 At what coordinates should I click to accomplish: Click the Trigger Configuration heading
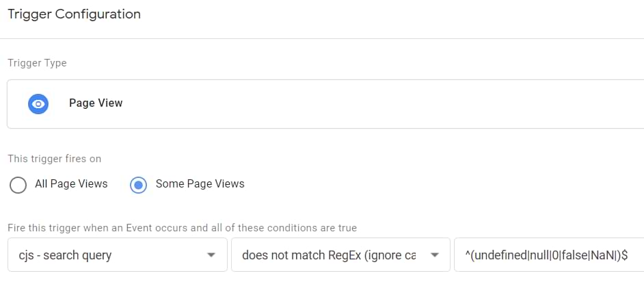point(75,14)
